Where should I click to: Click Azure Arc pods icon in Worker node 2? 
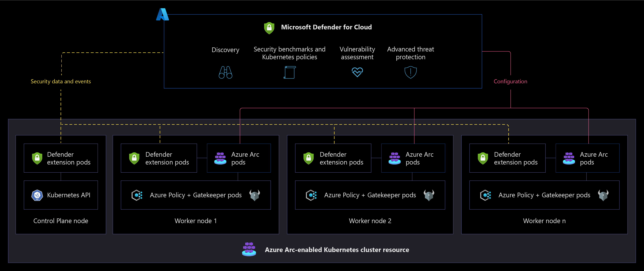tap(394, 158)
